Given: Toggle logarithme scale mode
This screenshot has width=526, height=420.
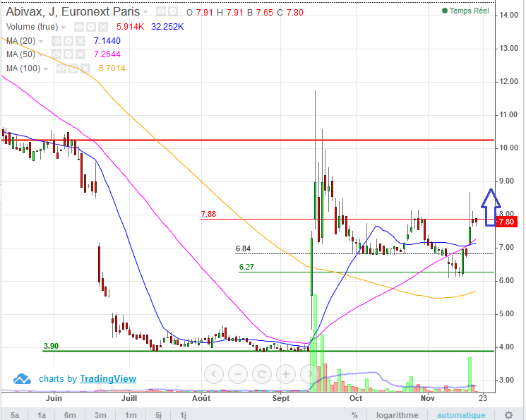Looking at the screenshot, I should pos(398,415).
